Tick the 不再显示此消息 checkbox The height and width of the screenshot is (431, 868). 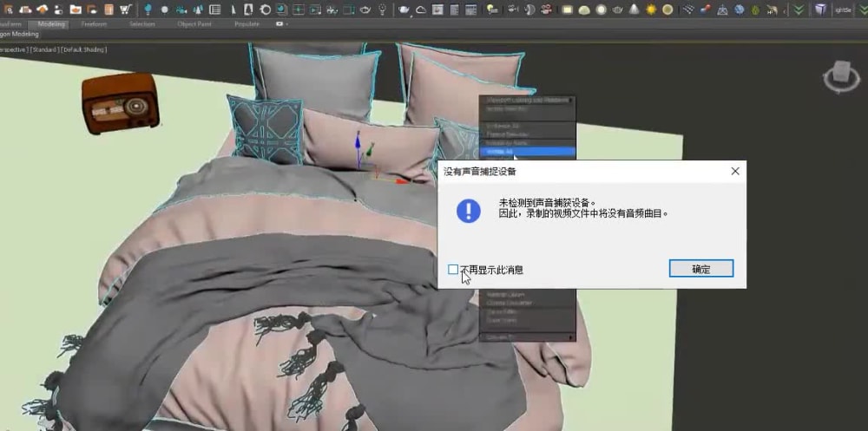(453, 270)
